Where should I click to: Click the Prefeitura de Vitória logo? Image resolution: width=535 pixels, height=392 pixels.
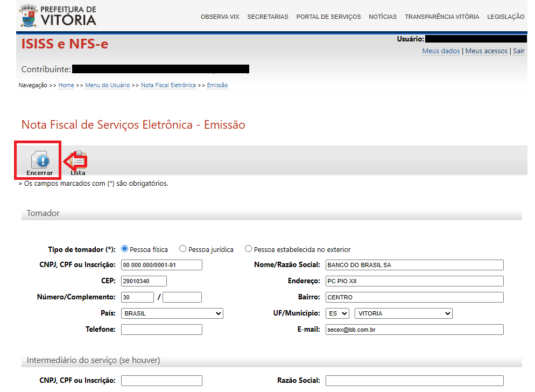(58, 16)
